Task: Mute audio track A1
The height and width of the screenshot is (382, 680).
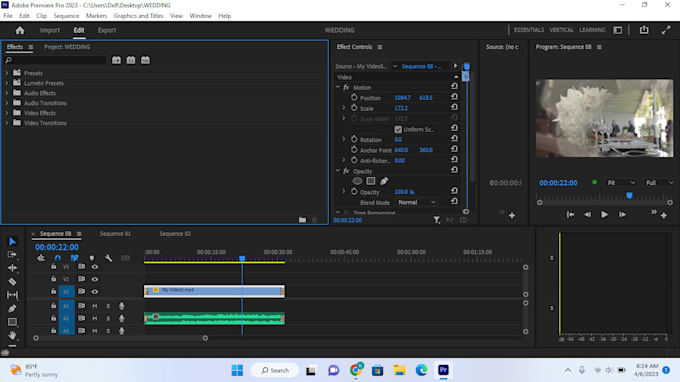Action: click(95, 306)
